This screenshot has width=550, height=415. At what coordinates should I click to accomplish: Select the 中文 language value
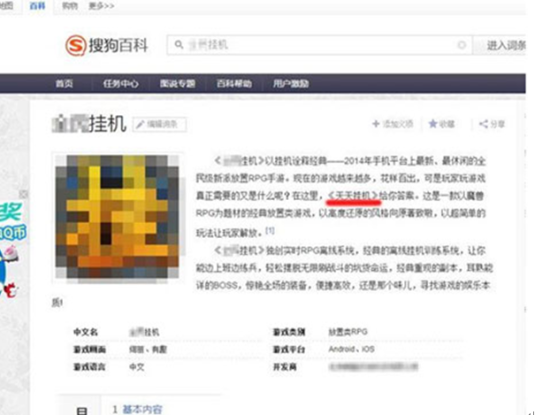(x=137, y=367)
